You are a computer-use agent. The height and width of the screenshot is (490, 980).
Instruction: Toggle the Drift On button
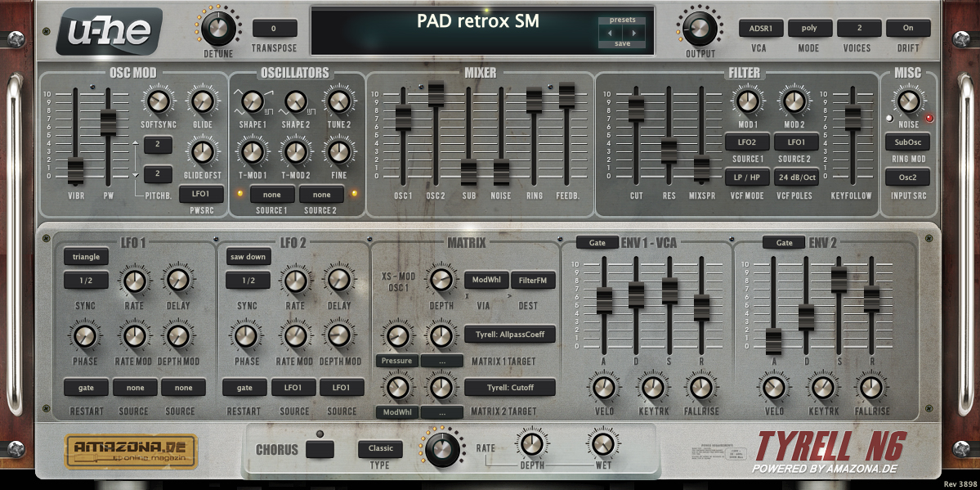click(x=908, y=28)
